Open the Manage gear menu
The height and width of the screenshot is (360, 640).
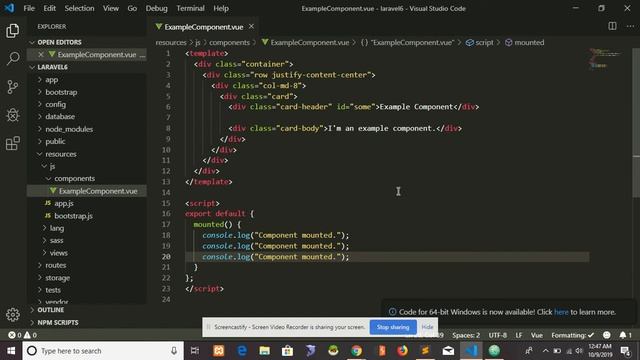[x=13, y=314]
